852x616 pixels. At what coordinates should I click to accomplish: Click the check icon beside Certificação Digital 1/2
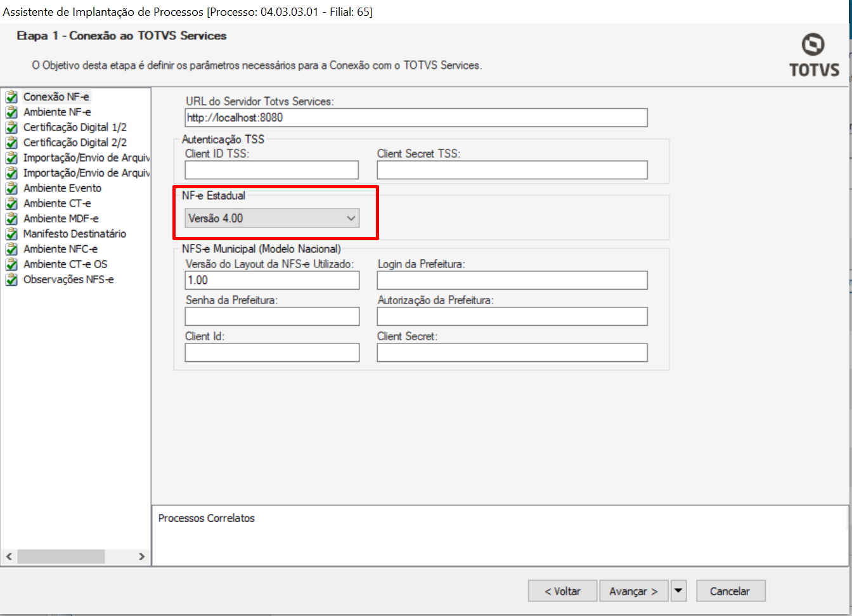(x=11, y=127)
